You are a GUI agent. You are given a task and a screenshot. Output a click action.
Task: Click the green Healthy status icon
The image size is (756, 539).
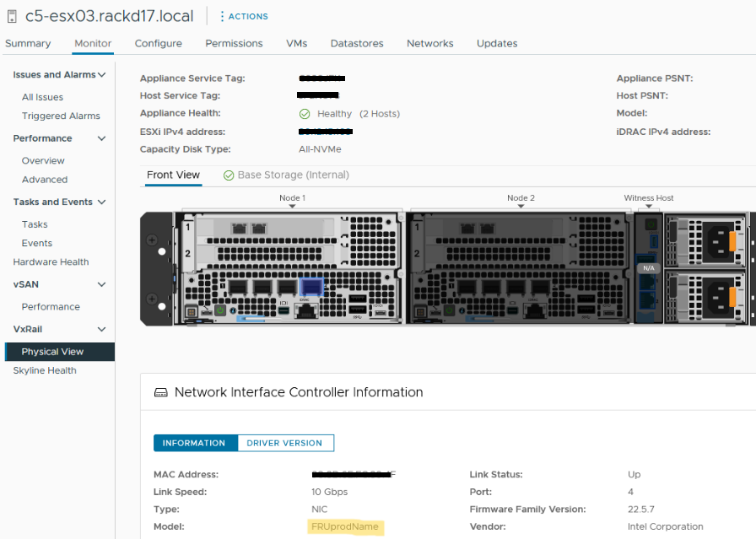point(305,113)
